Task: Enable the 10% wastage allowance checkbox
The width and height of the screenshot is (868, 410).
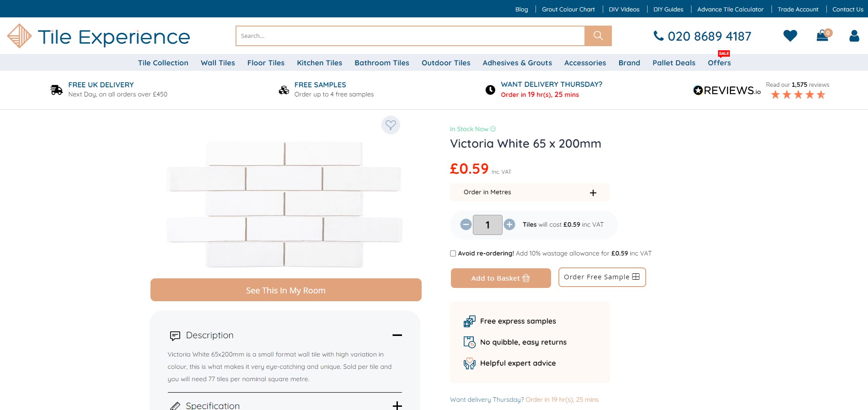Action: coord(453,253)
